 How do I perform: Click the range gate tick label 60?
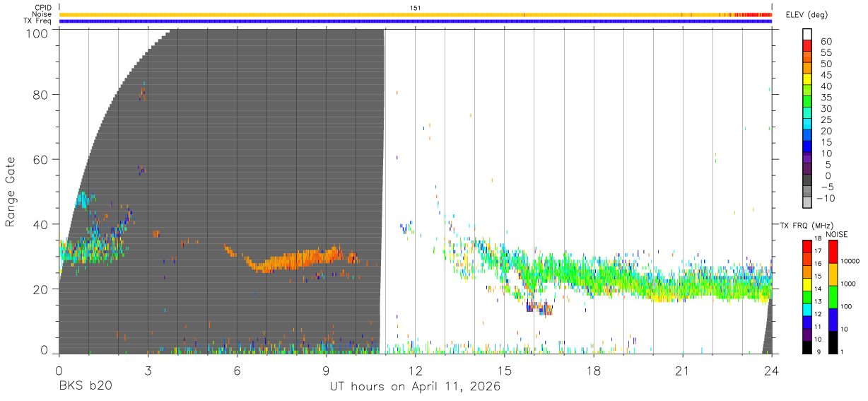coord(40,160)
